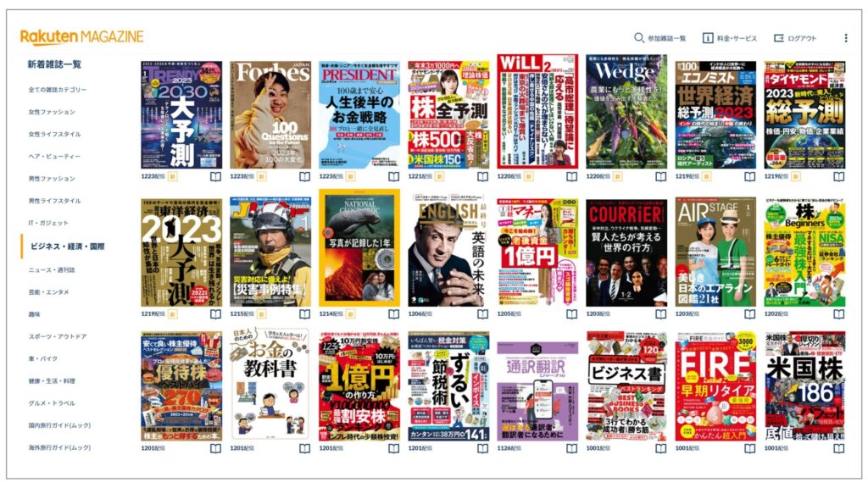This screenshot has width=868, height=488.
Task: Select ビジネス・経済・国際 category
Action: pos(67,247)
